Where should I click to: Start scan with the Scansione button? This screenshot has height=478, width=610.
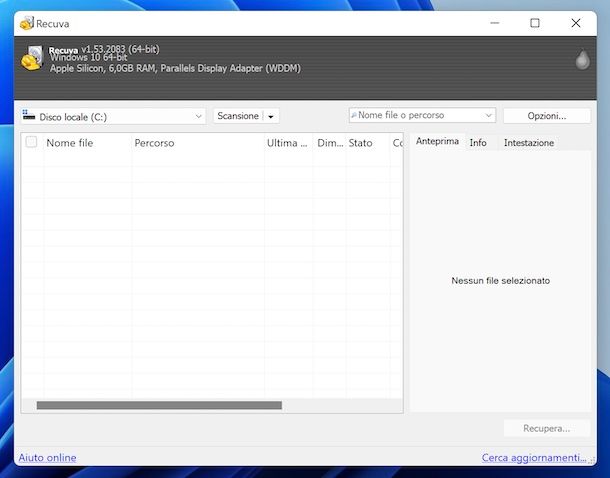pos(238,116)
